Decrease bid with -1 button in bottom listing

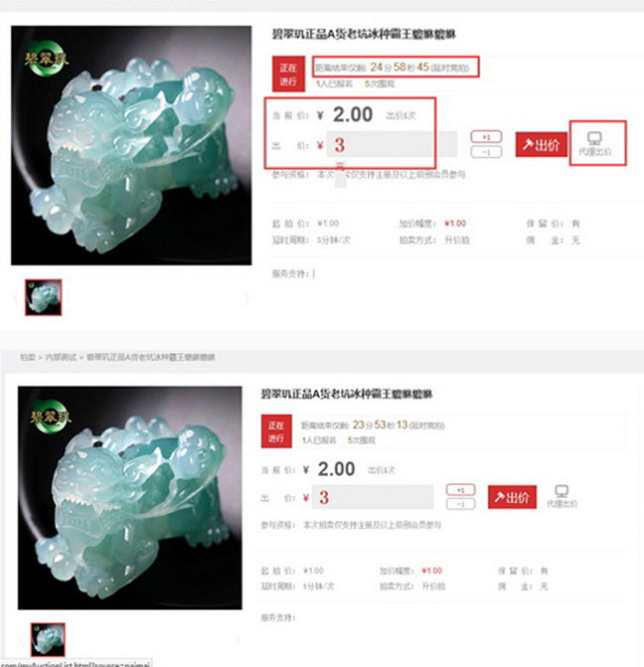460,504
